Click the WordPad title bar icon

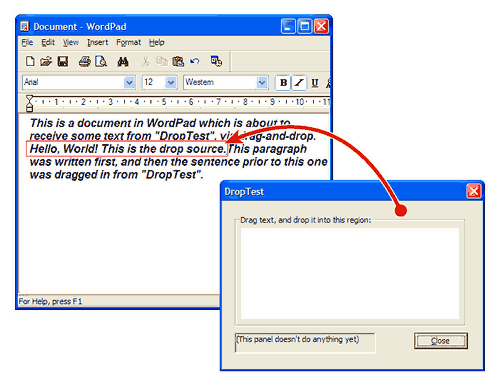coord(24,26)
